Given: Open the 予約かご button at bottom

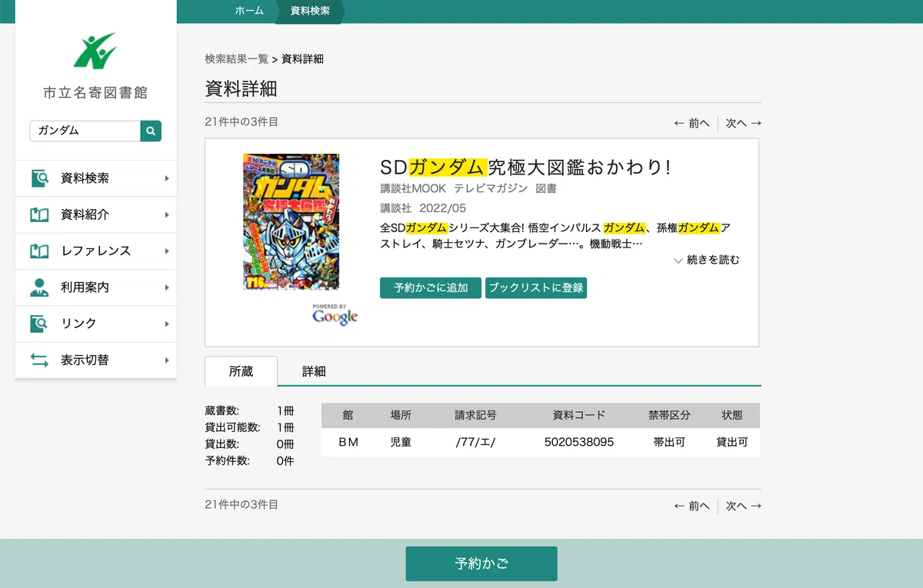Looking at the screenshot, I should (x=481, y=563).
